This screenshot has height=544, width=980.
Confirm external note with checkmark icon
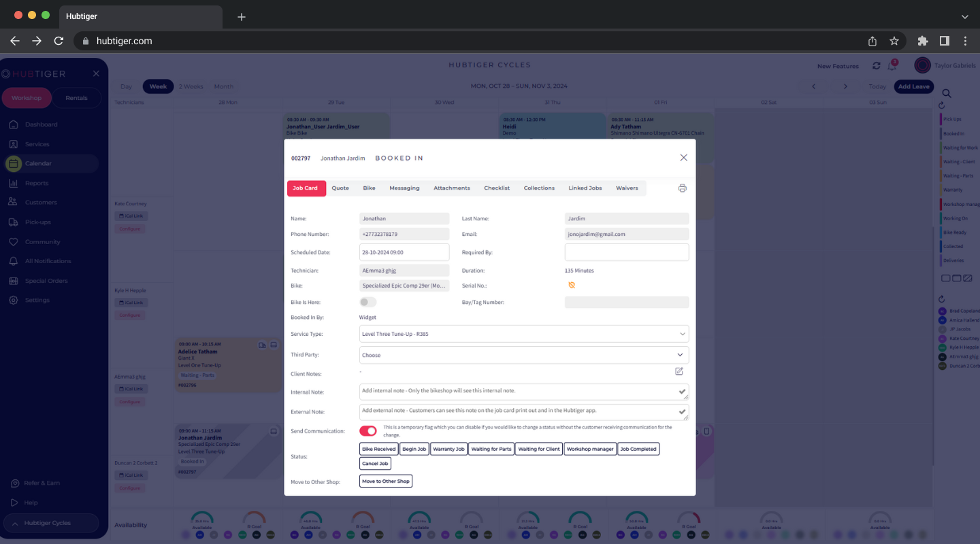682,411
